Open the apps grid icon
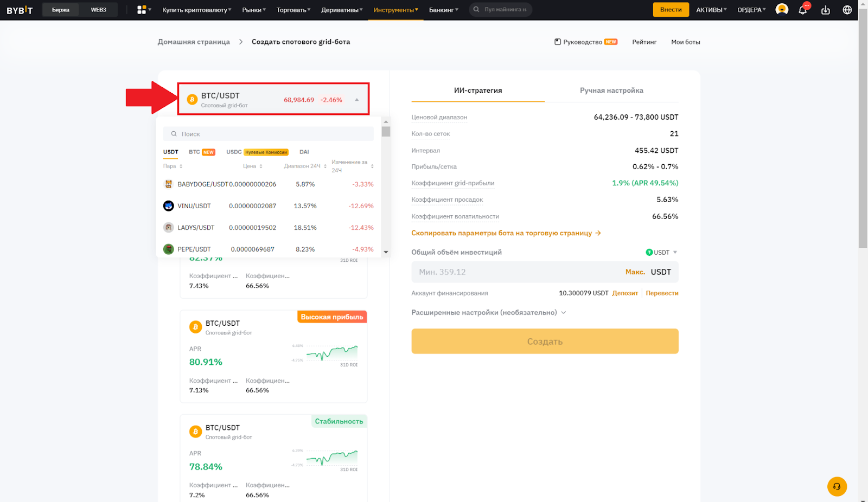This screenshot has width=868, height=502. [142, 10]
